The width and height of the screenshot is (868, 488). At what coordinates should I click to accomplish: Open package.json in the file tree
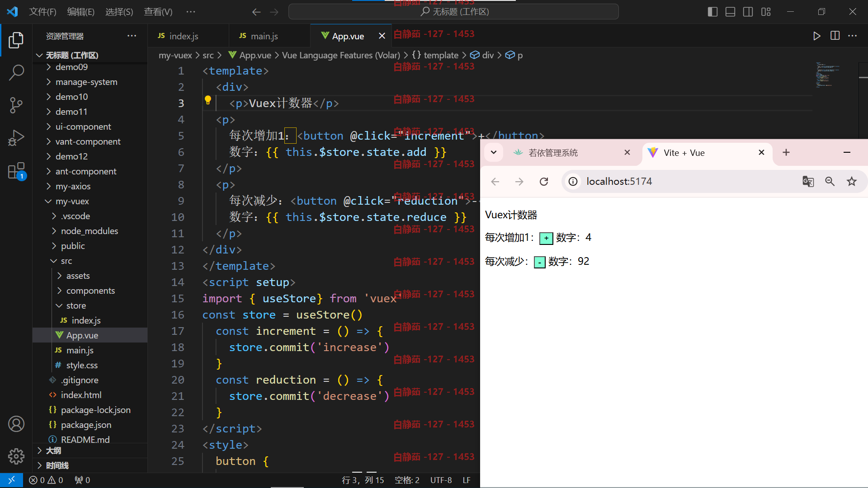86,425
